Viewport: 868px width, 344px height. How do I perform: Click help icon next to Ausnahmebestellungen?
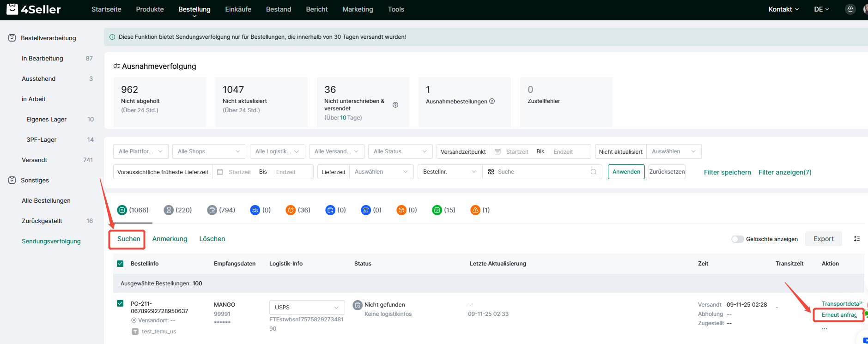click(492, 101)
